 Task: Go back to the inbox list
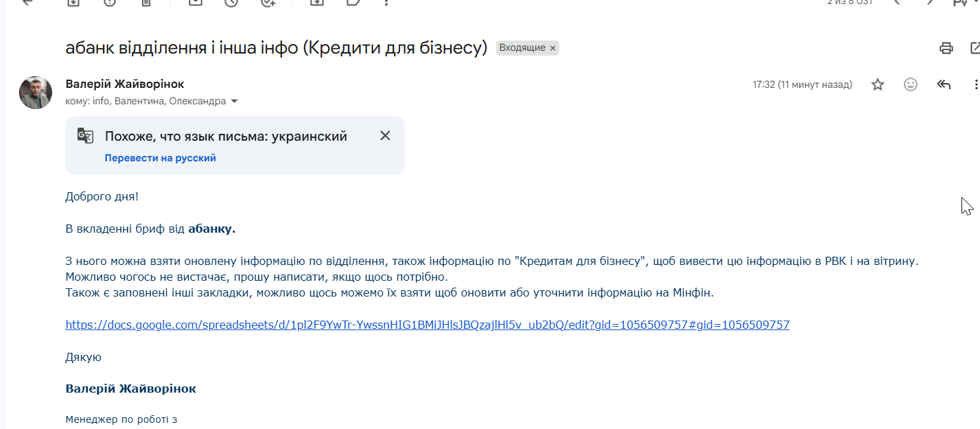28,3
